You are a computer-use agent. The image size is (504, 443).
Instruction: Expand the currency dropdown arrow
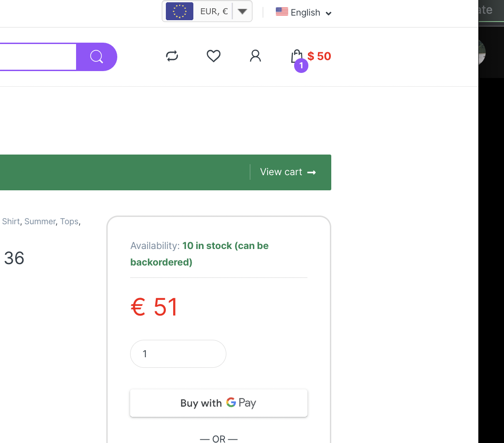click(x=242, y=11)
